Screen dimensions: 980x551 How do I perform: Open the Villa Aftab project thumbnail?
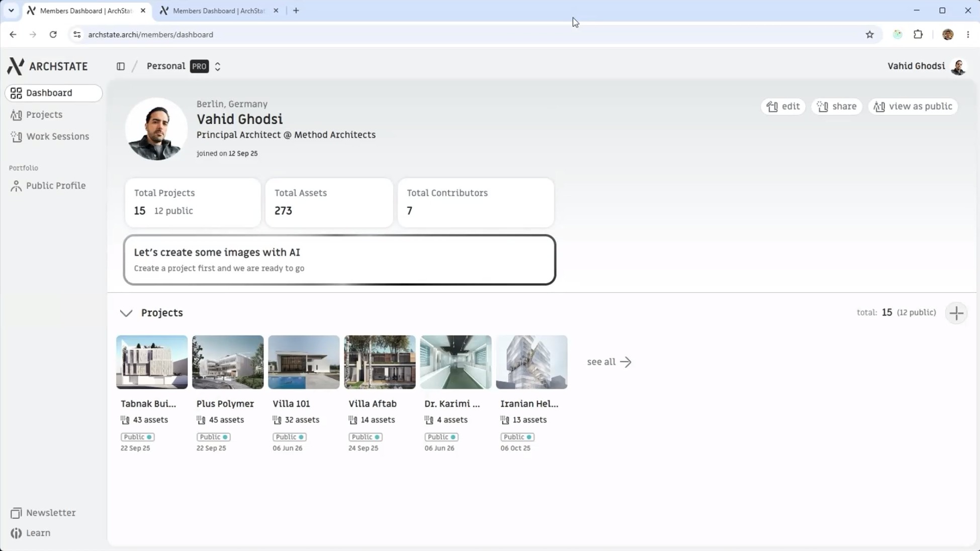pos(380,362)
